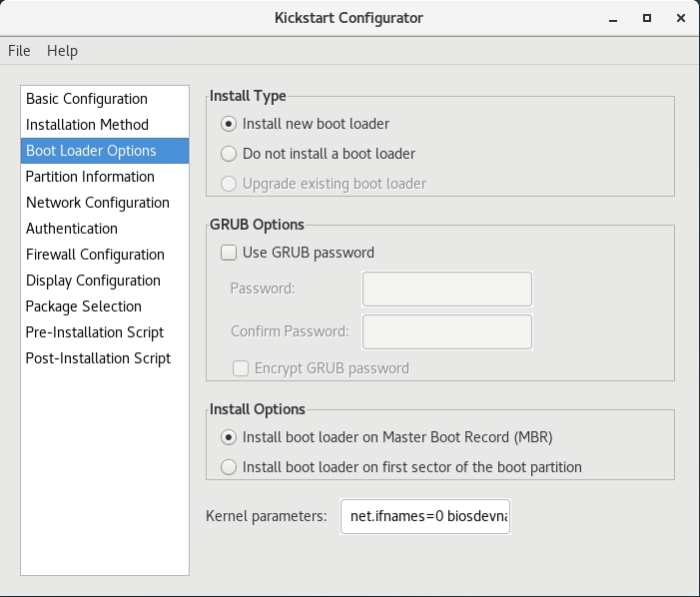
Task: Select Do not install a boot loader
Action: pos(229,154)
